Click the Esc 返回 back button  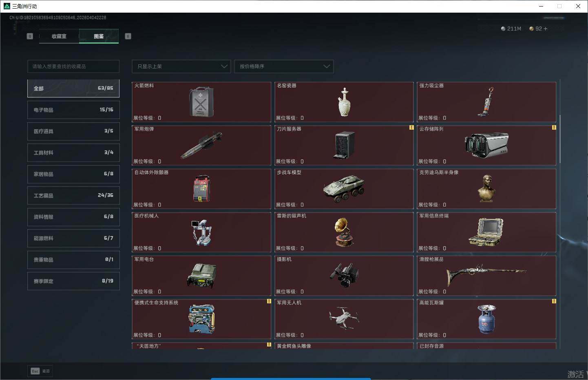[x=40, y=371]
